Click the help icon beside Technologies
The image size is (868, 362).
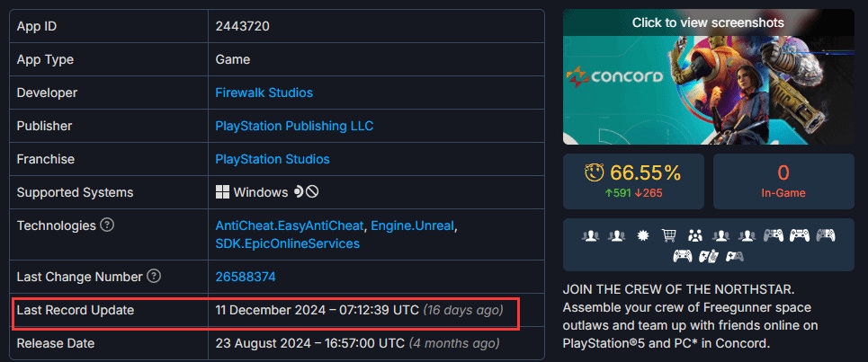coord(107,225)
